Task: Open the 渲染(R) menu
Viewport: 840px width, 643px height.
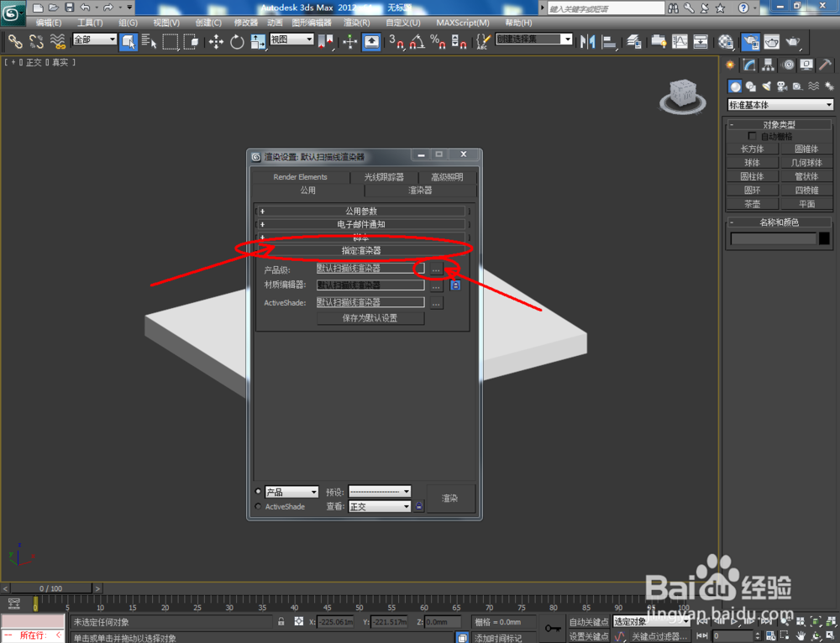Action: point(356,23)
